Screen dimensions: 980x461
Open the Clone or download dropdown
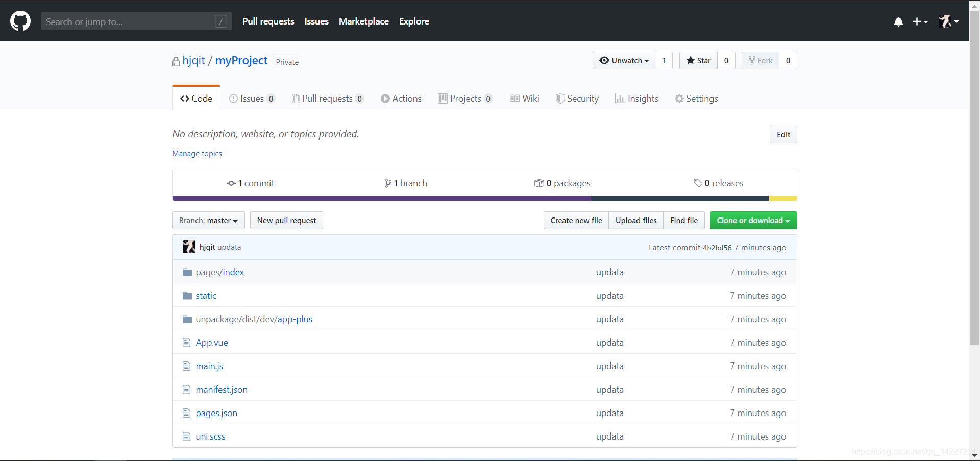click(x=753, y=221)
